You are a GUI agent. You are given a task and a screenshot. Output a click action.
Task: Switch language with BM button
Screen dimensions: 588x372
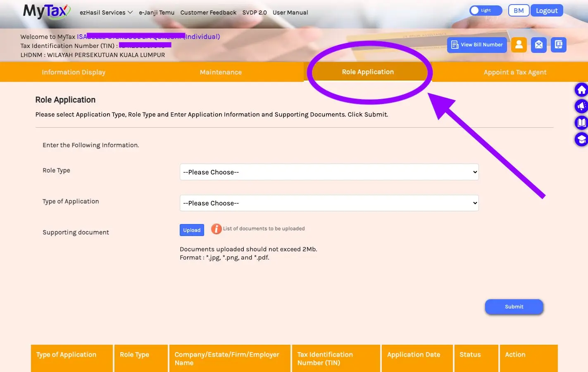(x=519, y=11)
